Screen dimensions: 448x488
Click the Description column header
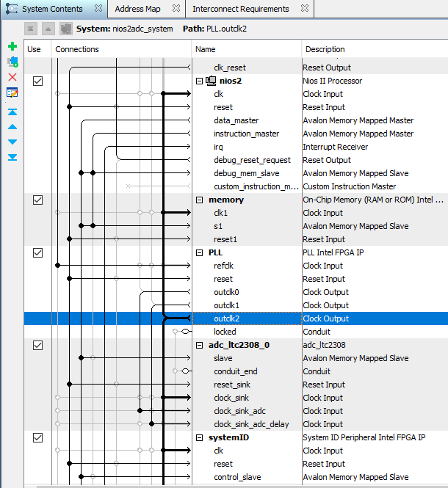click(375, 49)
